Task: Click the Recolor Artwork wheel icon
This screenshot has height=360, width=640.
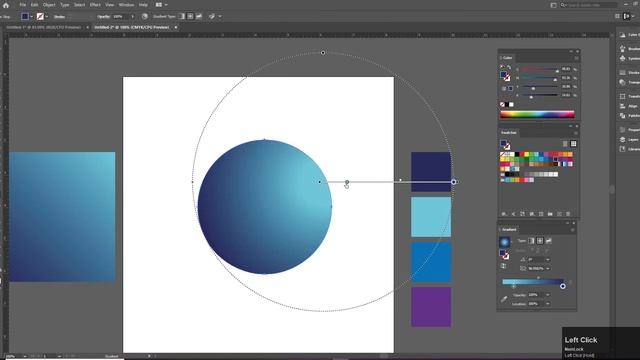Action: [144, 16]
